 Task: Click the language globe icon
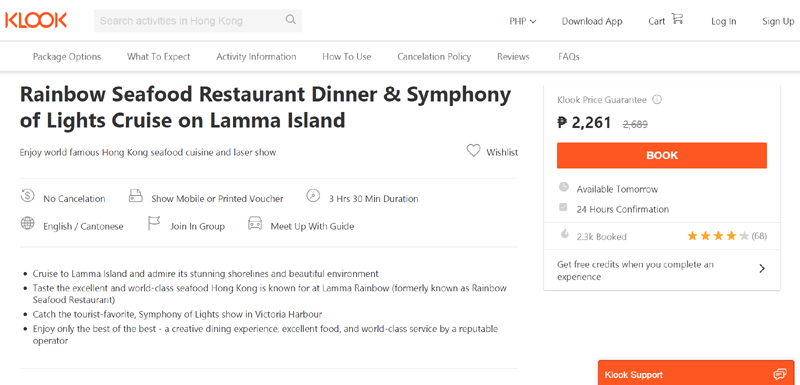27,223
